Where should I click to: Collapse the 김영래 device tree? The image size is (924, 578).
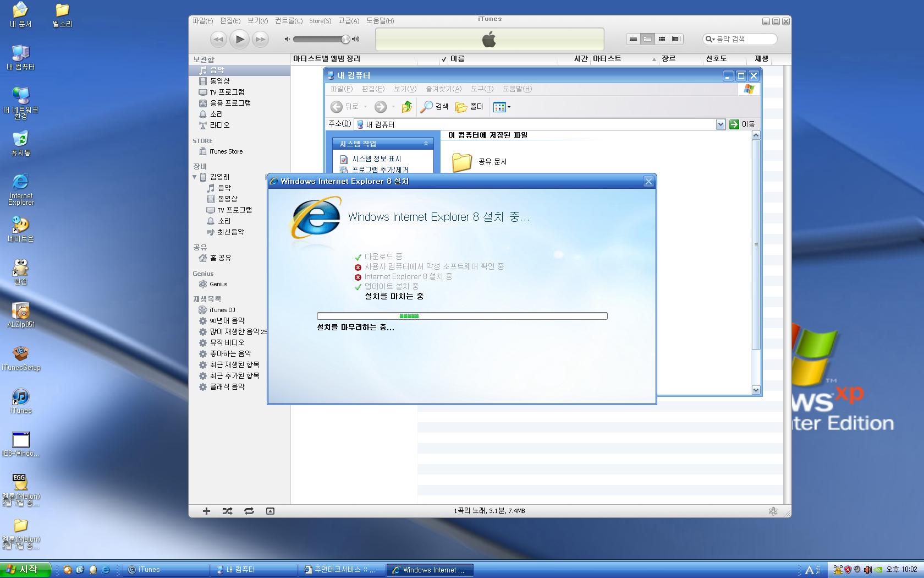pyautogui.click(x=195, y=177)
